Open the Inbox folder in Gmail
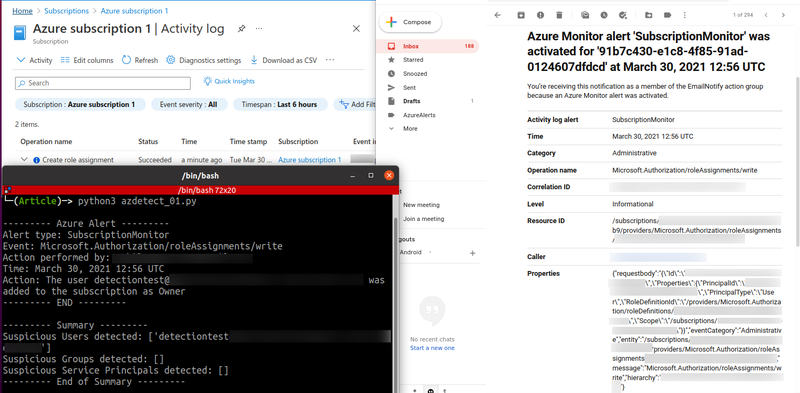Screen dimensions: 800x393 tap(429, 46)
